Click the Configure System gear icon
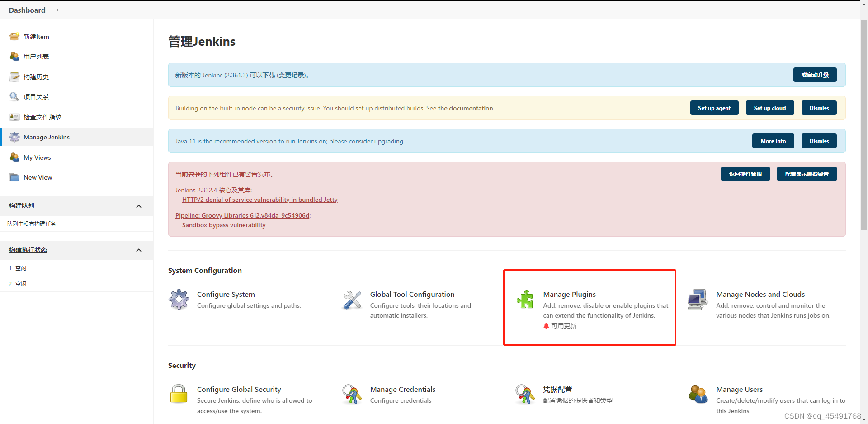Viewport: 868px width, 424px height. click(x=179, y=300)
